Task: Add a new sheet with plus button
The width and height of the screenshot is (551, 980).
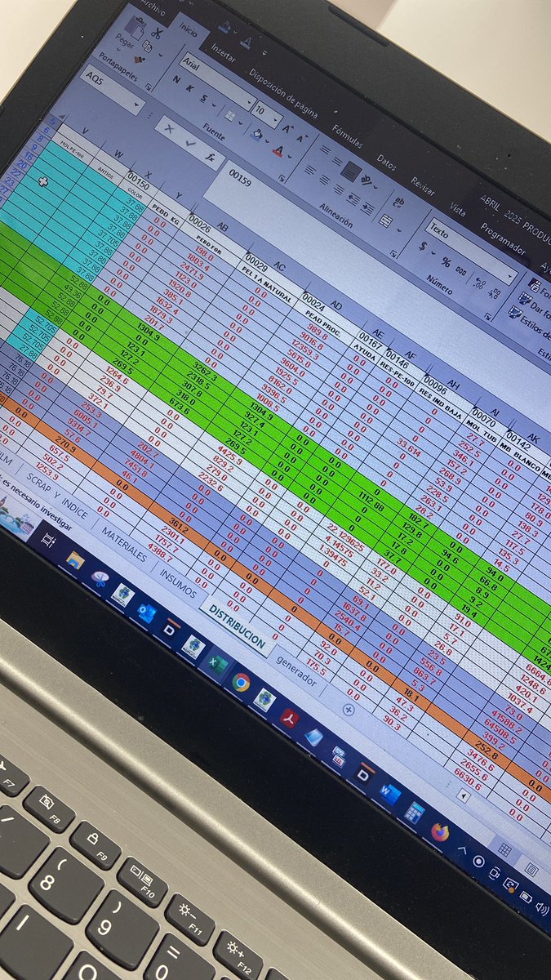Action: point(349,709)
